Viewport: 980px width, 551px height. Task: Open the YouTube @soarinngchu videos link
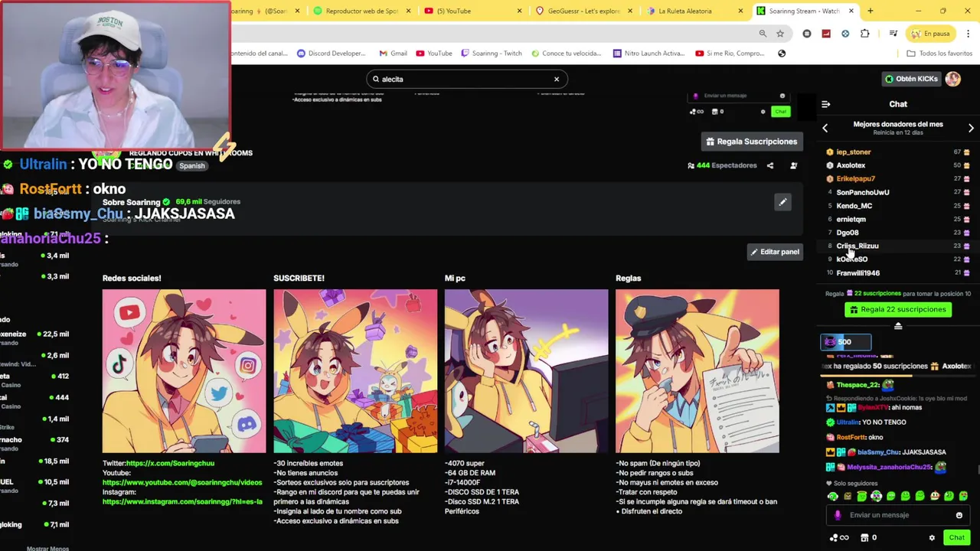(x=182, y=483)
